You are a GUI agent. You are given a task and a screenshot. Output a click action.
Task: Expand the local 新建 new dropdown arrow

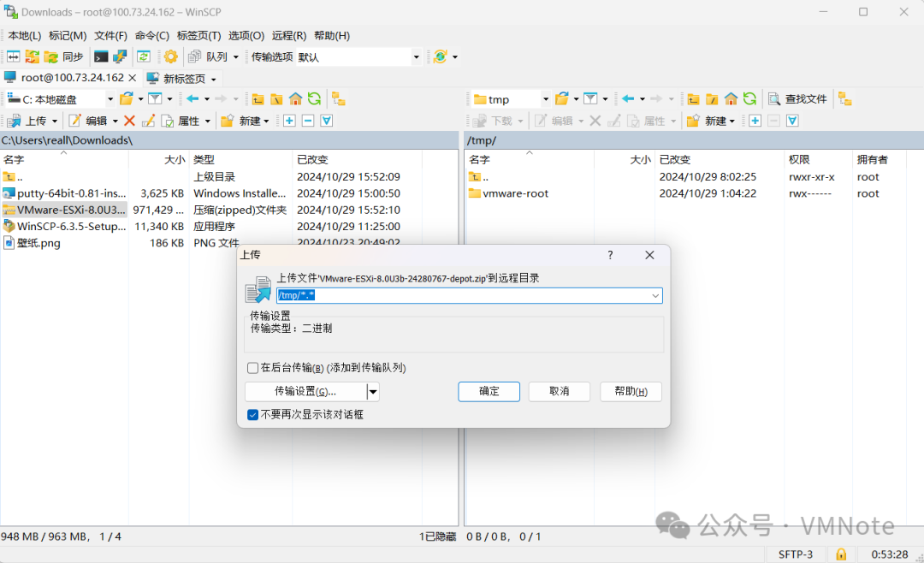(266, 121)
